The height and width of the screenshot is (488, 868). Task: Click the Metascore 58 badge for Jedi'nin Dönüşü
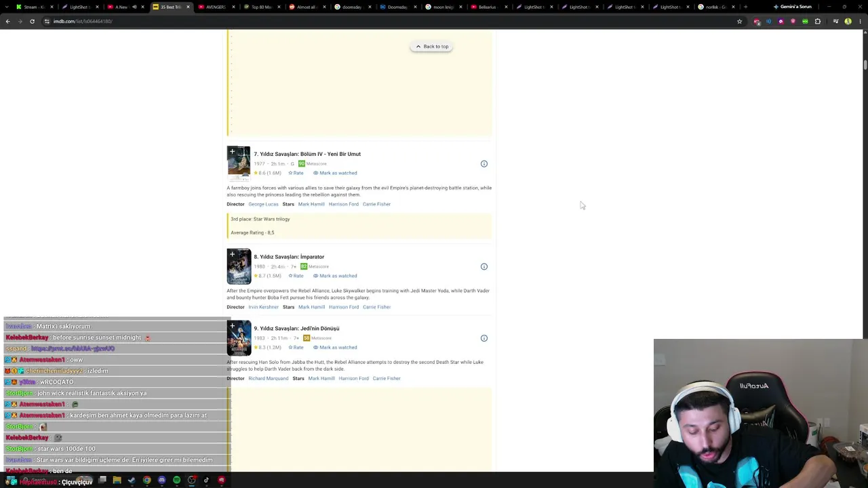pos(307,338)
